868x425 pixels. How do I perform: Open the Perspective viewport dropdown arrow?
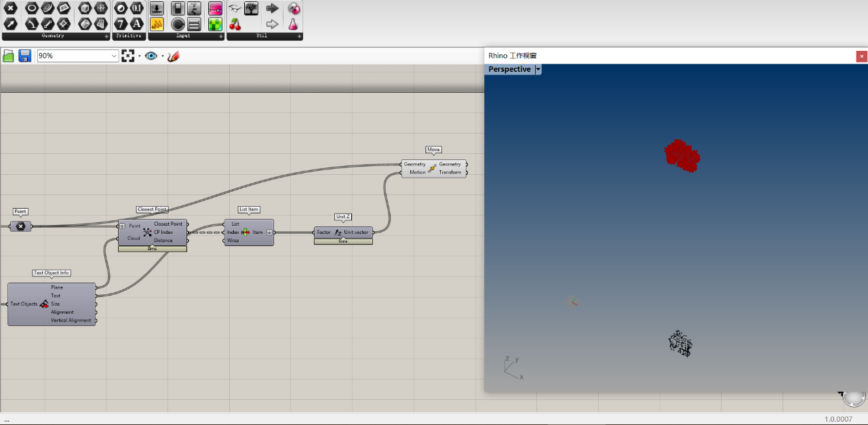[538, 69]
